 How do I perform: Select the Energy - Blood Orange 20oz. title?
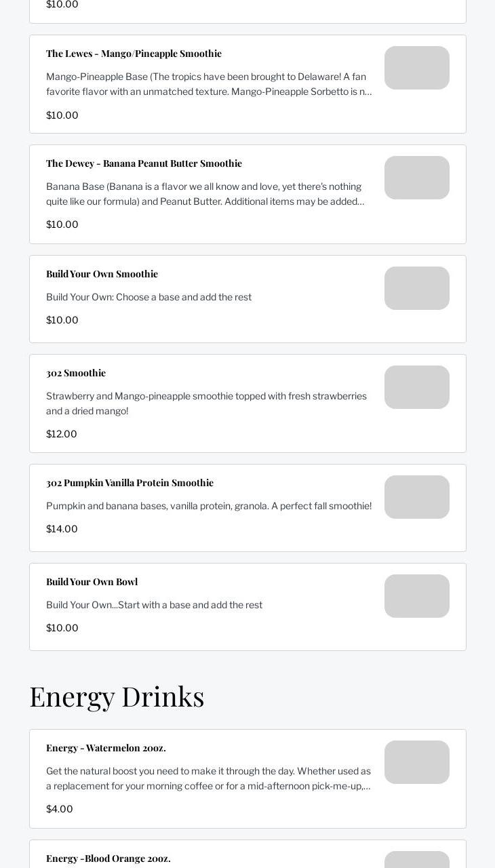108,859
